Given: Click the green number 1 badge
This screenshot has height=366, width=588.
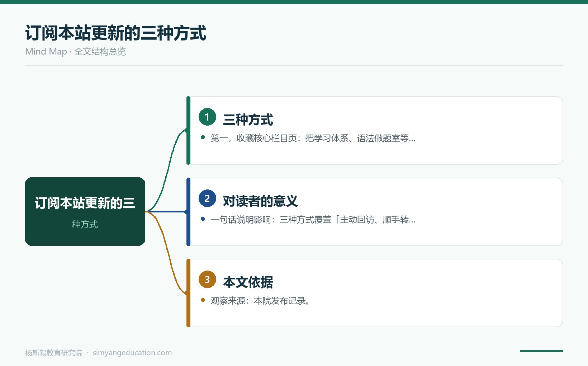Looking at the screenshot, I should [x=207, y=117].
